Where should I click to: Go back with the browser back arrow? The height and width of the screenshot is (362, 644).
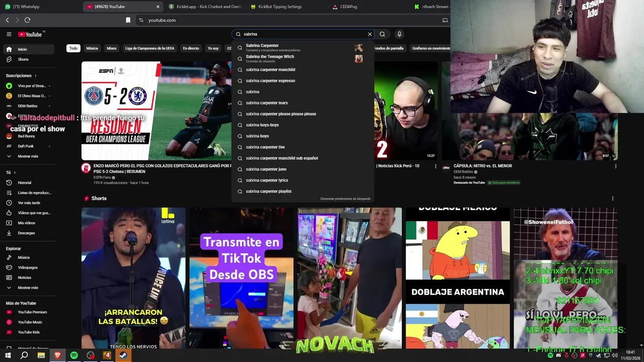click(8, 20)
